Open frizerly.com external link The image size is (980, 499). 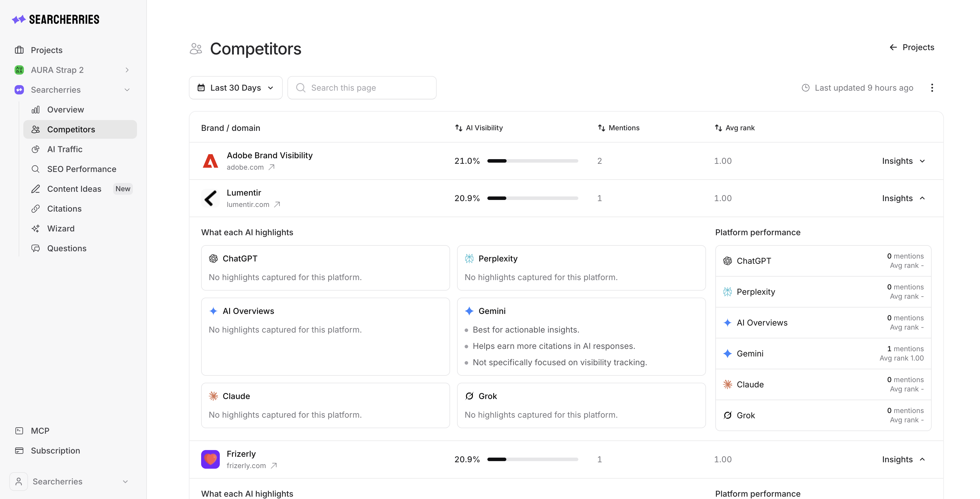274,465
